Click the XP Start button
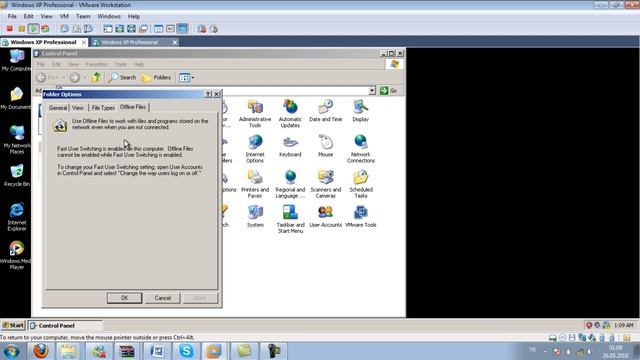Image resolution: width=640 pixels, height=360 pixels. tap(13, 325)
